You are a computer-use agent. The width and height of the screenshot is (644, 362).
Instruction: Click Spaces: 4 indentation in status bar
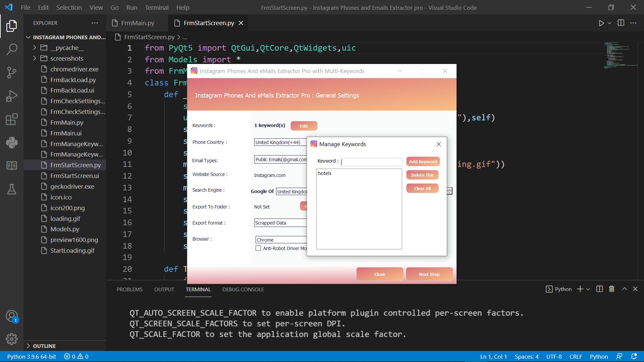[527, 357]
